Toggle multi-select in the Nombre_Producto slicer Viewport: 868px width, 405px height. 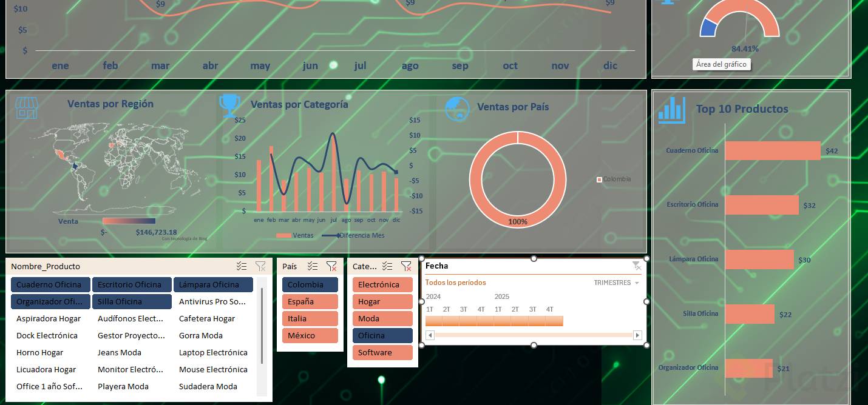242,266
